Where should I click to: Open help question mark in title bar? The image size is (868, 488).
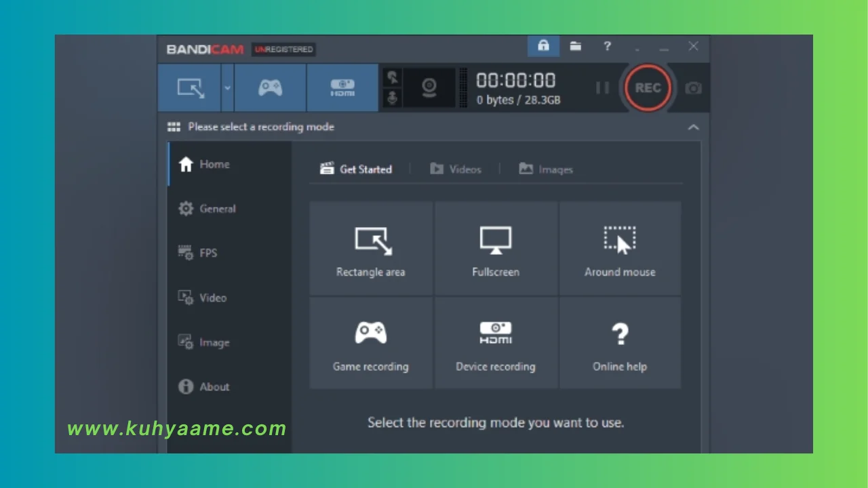pyautogui.click(x=607, y=46)
